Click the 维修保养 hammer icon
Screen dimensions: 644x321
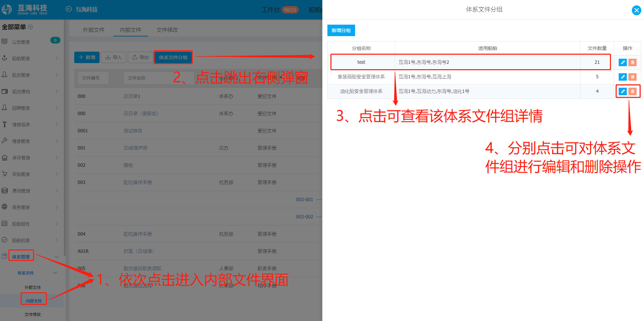point(4,124)
